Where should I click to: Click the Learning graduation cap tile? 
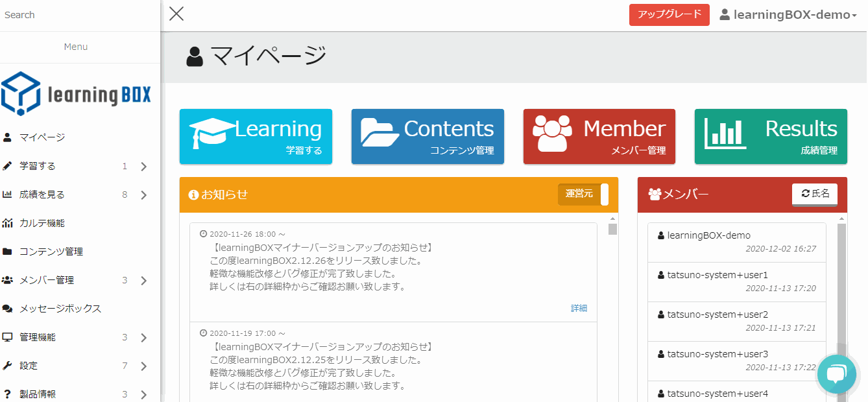[256, 136]
